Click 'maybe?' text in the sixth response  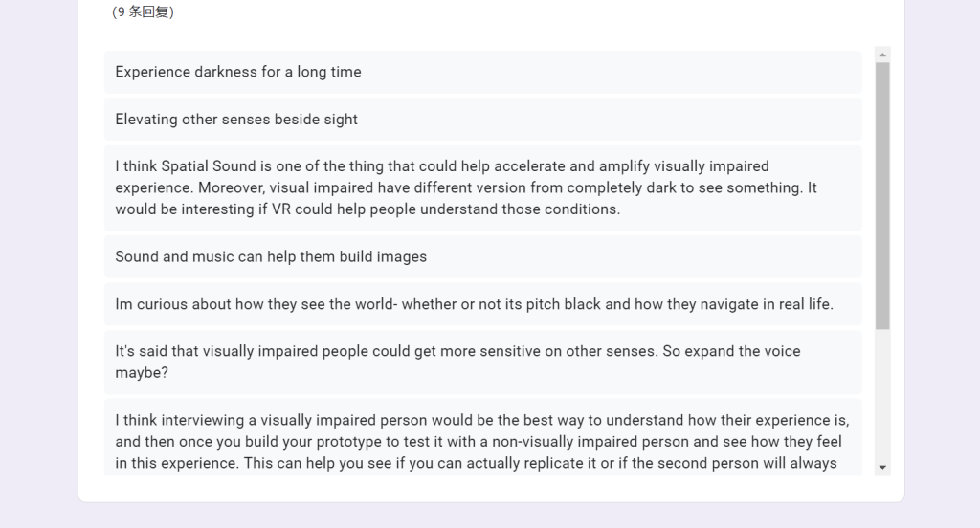(142, 373)
